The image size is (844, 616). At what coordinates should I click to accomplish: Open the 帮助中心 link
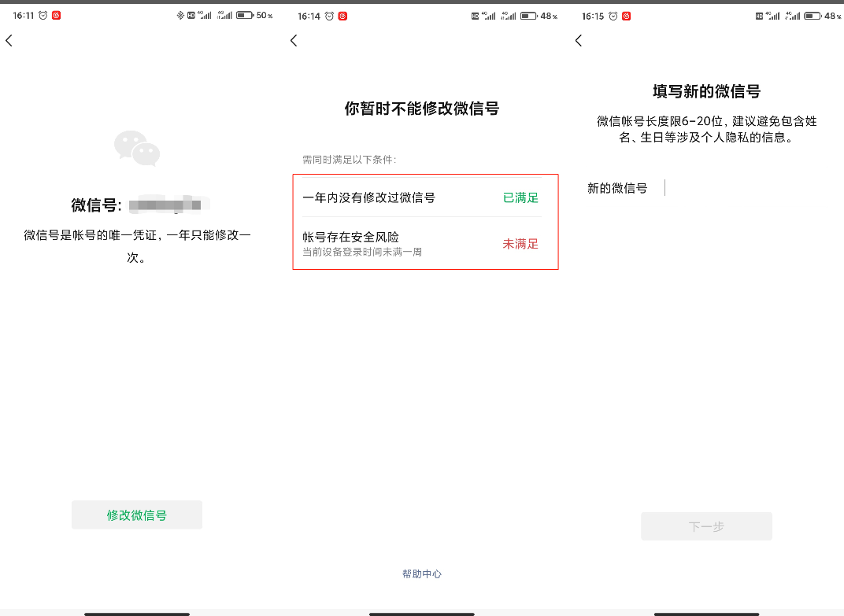(422, 574)
